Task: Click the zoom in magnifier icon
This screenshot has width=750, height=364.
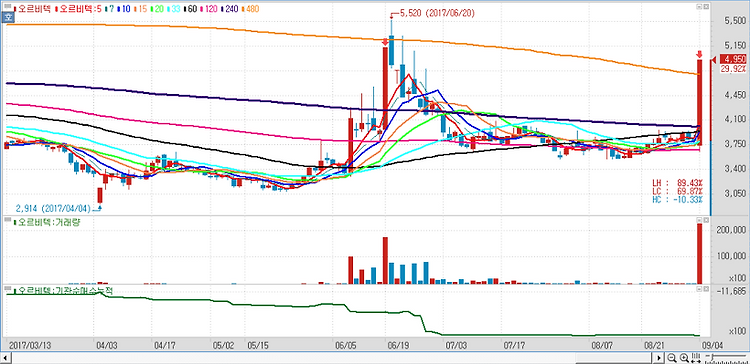Action: pos(684,358)
